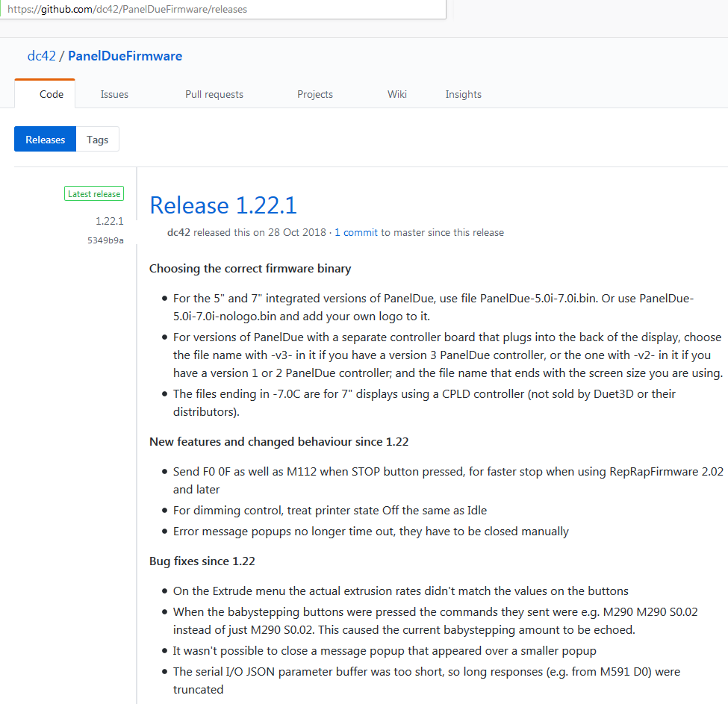The width and height of the screenshot is (728, 704).
Task: Click the release date '28 Oct 2018'
Action: (297, 232)
